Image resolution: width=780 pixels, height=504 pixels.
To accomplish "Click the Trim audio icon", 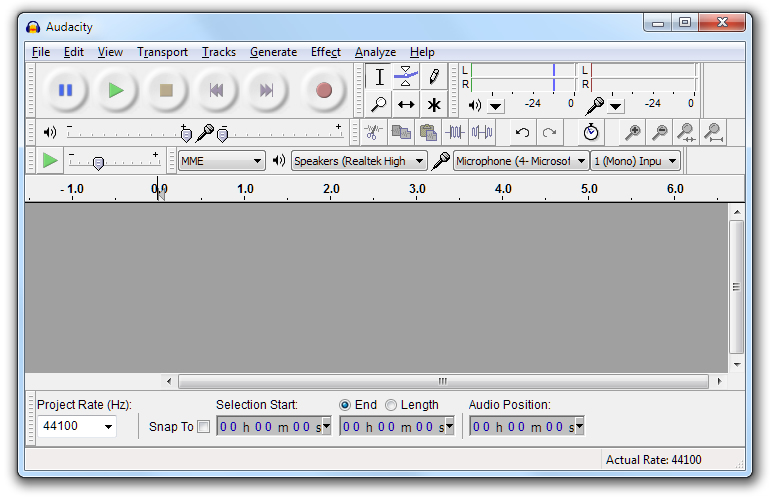I will pos(455,132).
